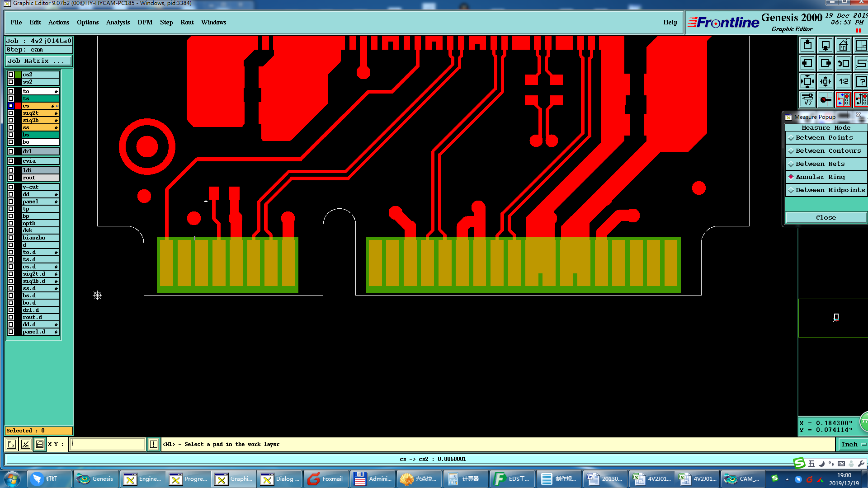
Task: Open the Job Matrix button
Action: (38, 61)
